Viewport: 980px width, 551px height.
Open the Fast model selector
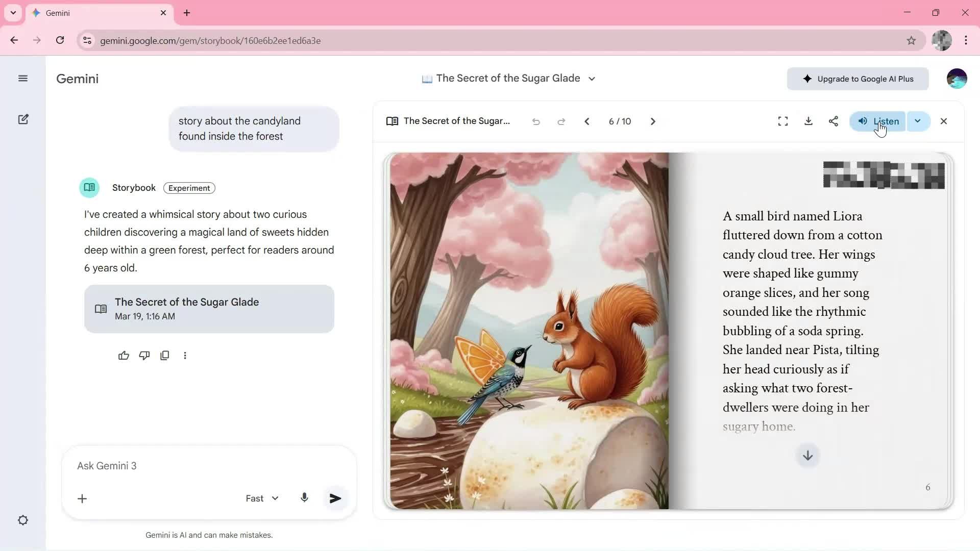click(x=262, y=498)
